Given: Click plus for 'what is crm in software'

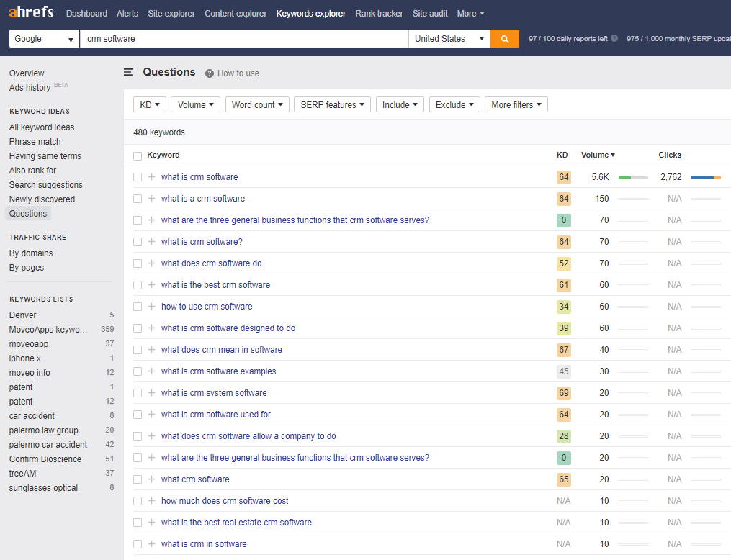Looking at the screenshot, I should (x=151, y=543).
